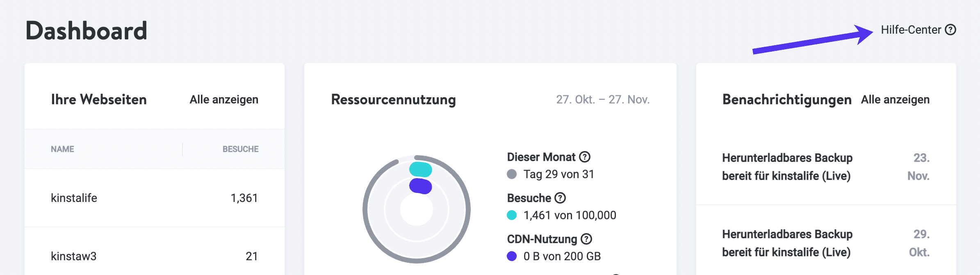Click the info icon beside CDN-Nutzung
The width and height of the screenshot is (980, 275).
point(586,238)
